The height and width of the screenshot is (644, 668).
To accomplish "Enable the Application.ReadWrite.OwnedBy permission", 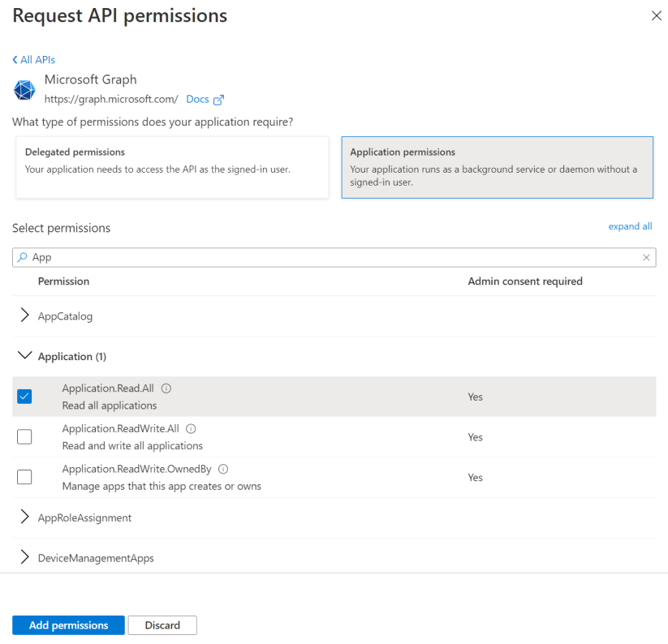I will 24,477.
